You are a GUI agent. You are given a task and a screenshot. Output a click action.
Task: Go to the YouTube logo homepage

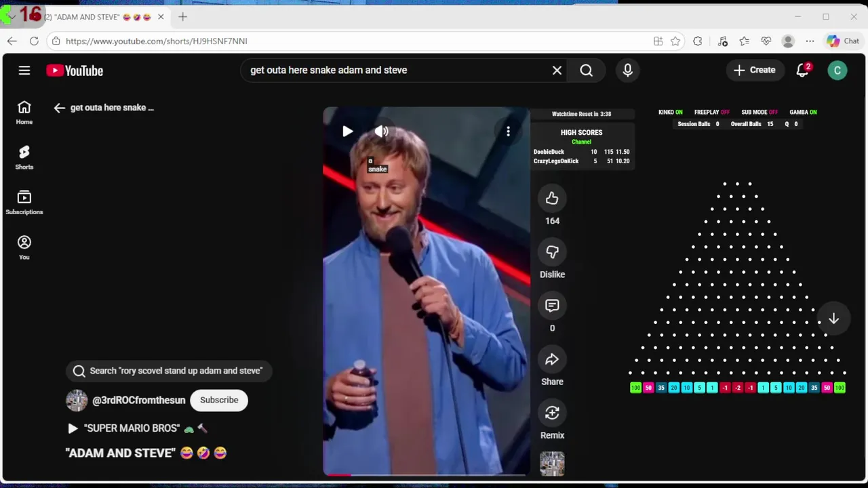tap(75, 70)
